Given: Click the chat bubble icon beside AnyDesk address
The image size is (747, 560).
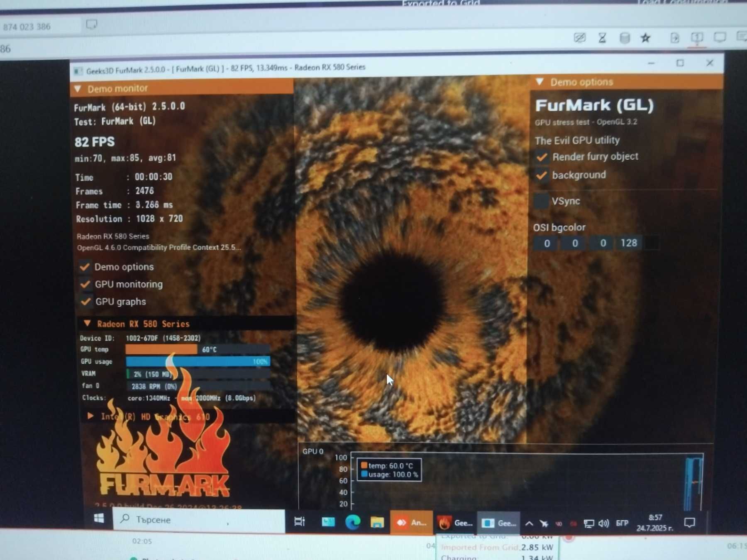Looking at the screenshot, I should click(x=91, y=24).
